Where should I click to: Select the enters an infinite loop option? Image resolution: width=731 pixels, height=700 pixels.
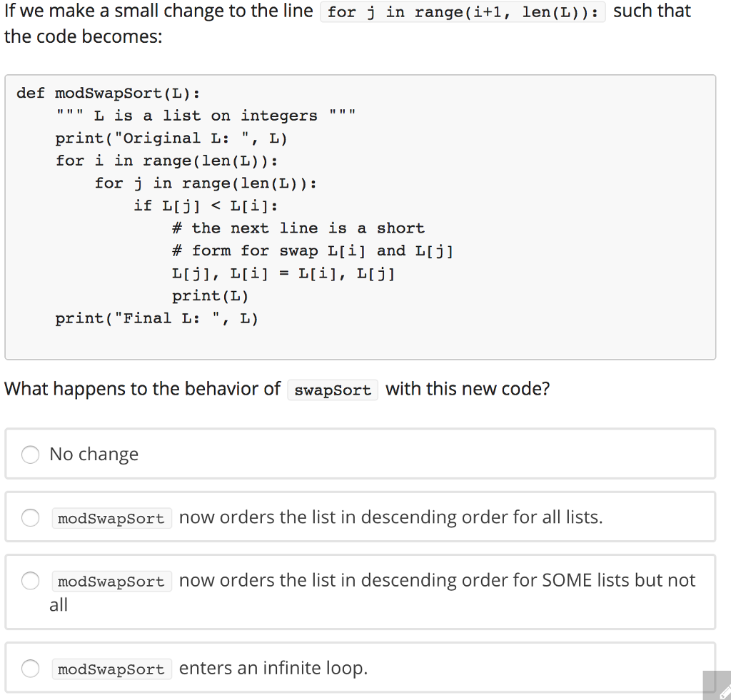30,669
